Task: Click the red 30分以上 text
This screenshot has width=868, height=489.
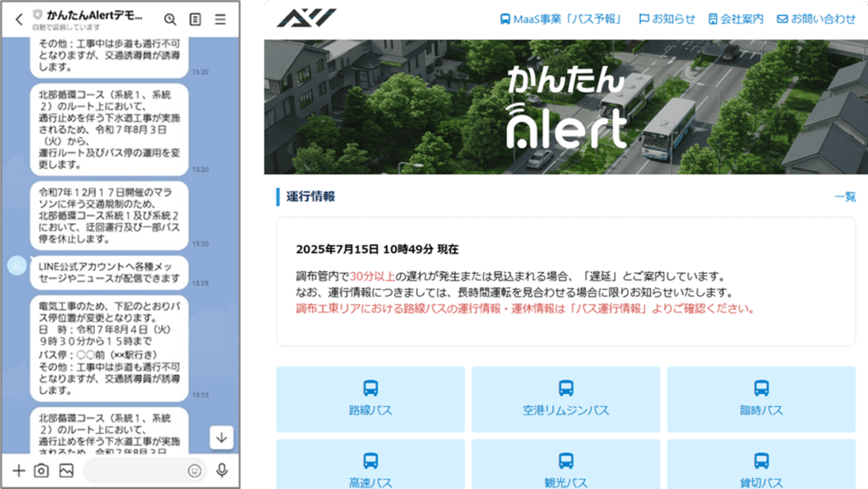Action: click(372, 276)
